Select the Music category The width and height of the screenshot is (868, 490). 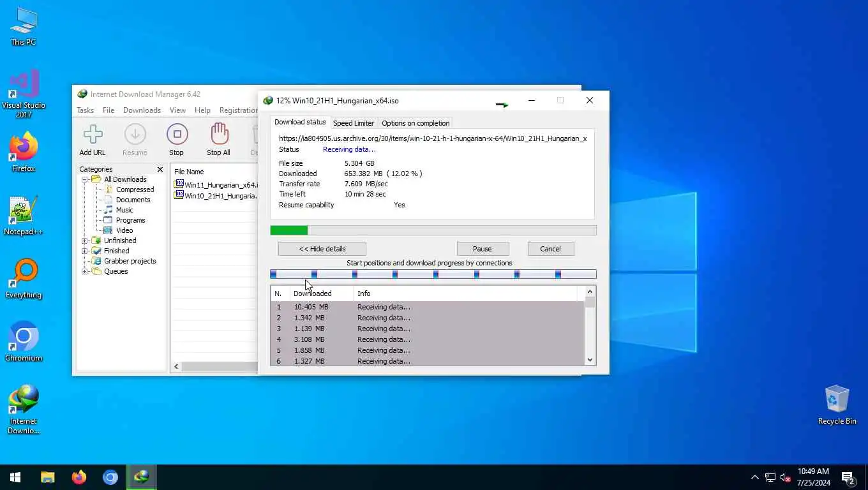click(x=124, y=210)
